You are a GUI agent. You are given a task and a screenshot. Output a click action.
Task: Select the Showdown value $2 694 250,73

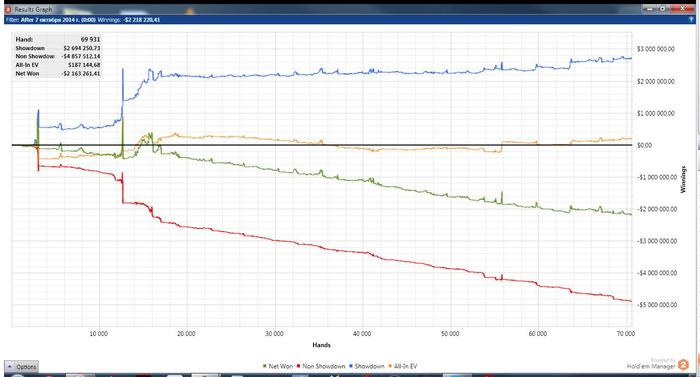pos(82,48)
